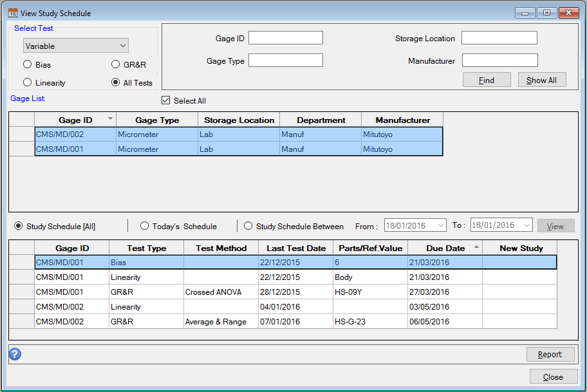
Task: Open the To date picker dropdown
Action: tap(526, 225)
